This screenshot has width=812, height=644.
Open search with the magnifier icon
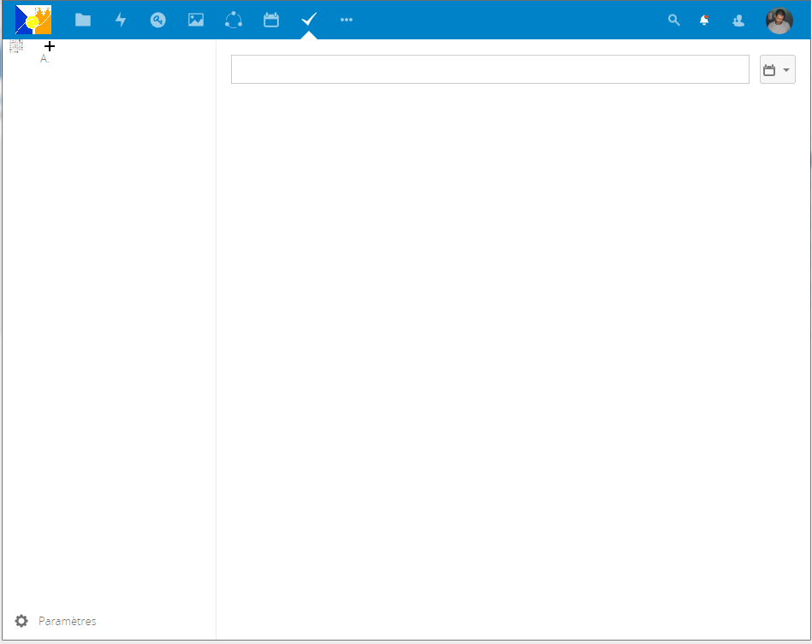click(673, 21)
